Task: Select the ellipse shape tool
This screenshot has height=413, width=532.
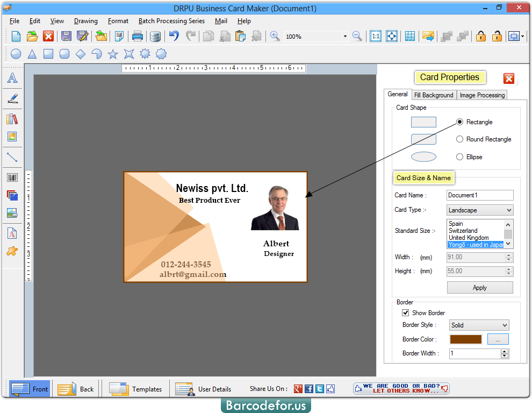Action: pyautogui.click(x=16, y=54)
